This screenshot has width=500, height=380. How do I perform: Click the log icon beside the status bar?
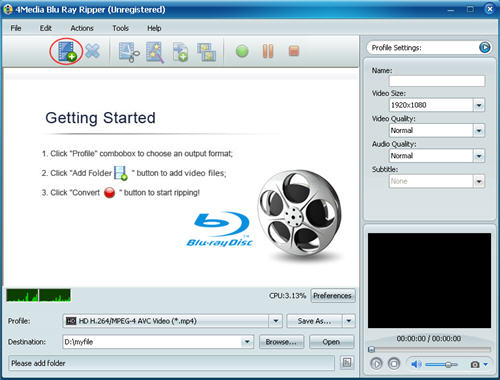[x=347, y=363]
